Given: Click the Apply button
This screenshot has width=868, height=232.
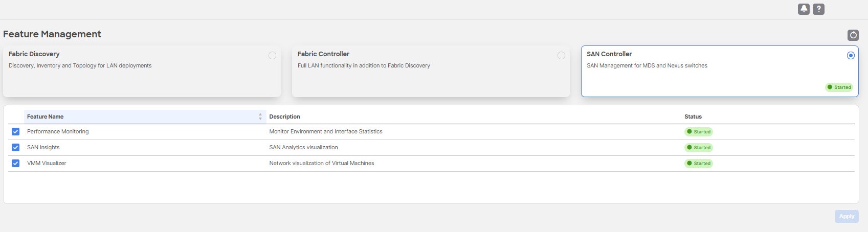Looking at the screenshot, I should click(x=847, y=216).
